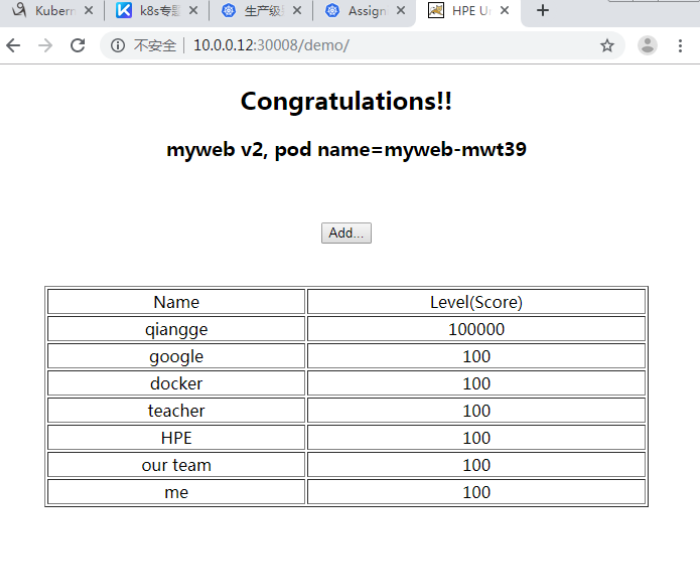Click the Level(Score) column header
This screenshot has height=580, width=700.
[x=476, y=302]
